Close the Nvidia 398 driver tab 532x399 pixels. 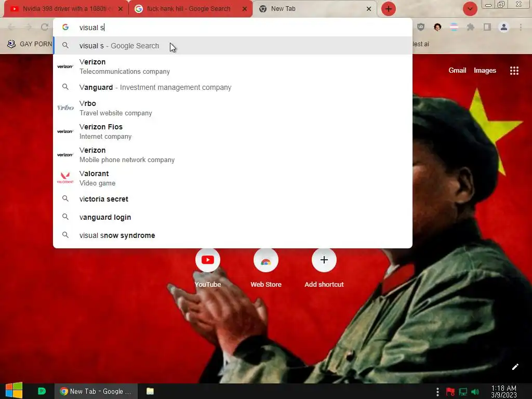tap(121, 9)
